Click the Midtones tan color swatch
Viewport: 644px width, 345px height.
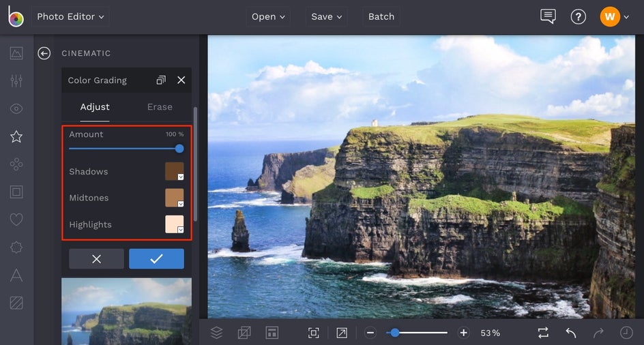(174, 198)
